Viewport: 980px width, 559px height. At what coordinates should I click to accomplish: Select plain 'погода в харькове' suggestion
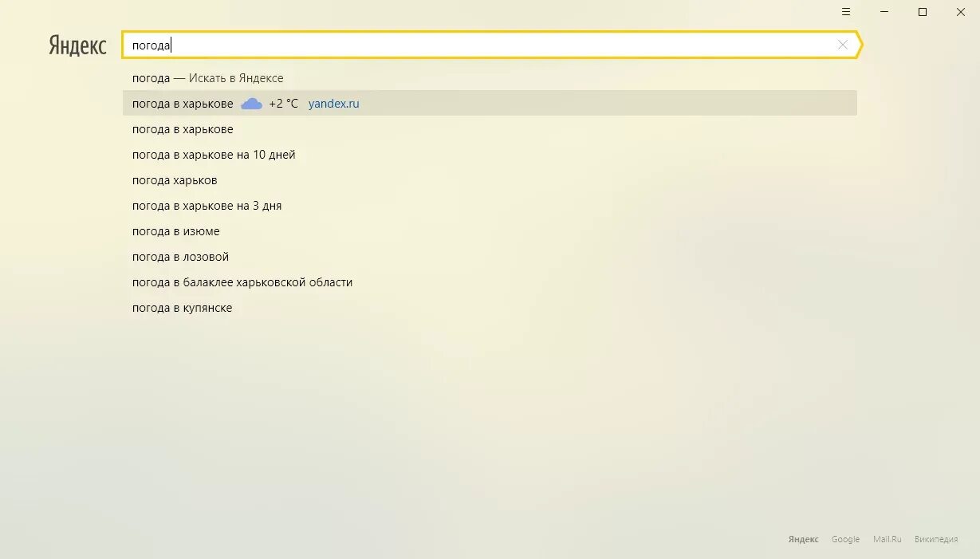(x=490, y=129)
